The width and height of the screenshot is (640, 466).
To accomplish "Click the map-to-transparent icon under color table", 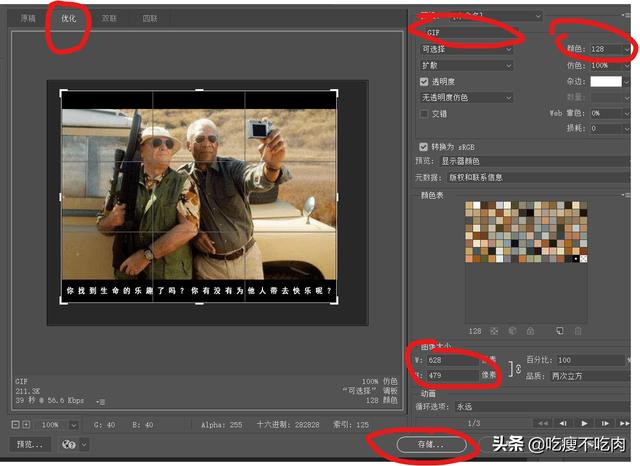I will click(x=494, y=331).
